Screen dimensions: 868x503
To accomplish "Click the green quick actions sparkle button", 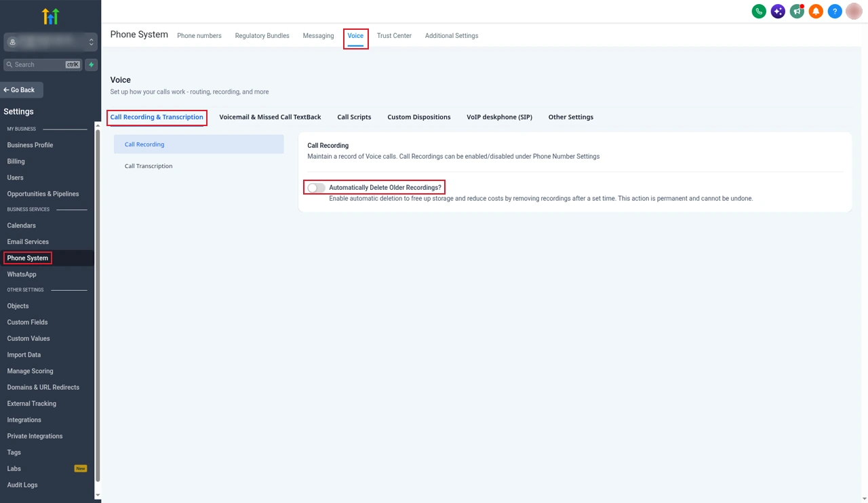I will [92, 65].
